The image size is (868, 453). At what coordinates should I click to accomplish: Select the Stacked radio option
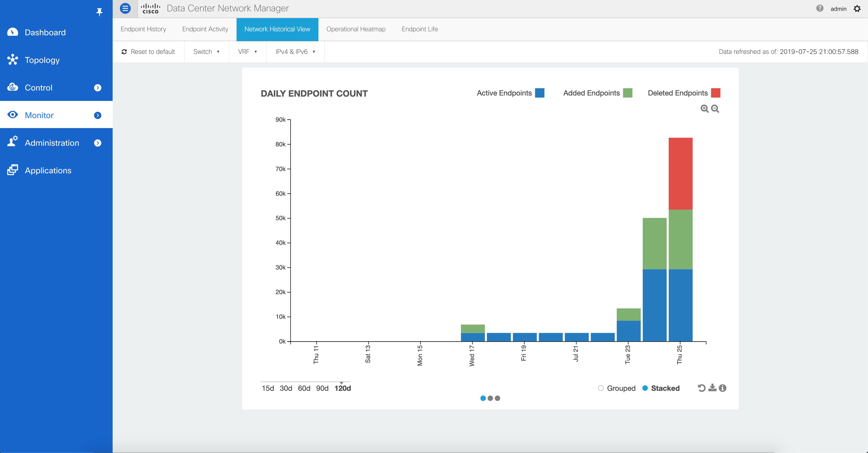[x=645, y=388]
